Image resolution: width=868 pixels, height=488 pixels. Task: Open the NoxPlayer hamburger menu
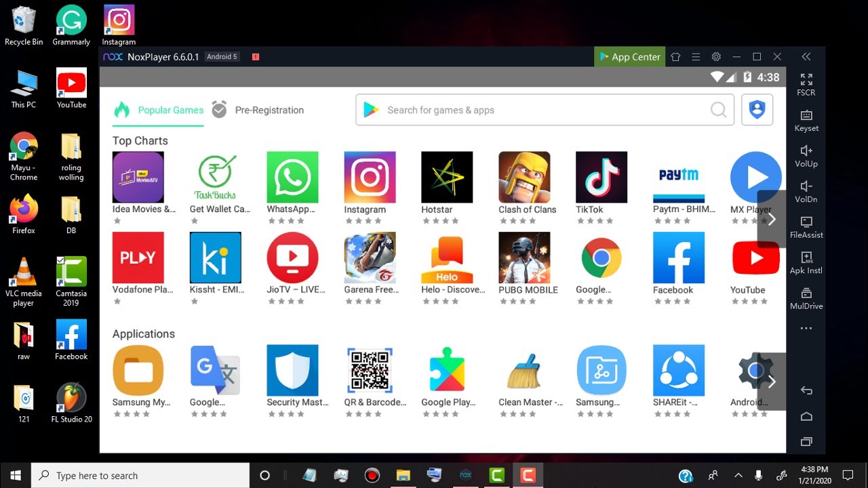[696, 57]
